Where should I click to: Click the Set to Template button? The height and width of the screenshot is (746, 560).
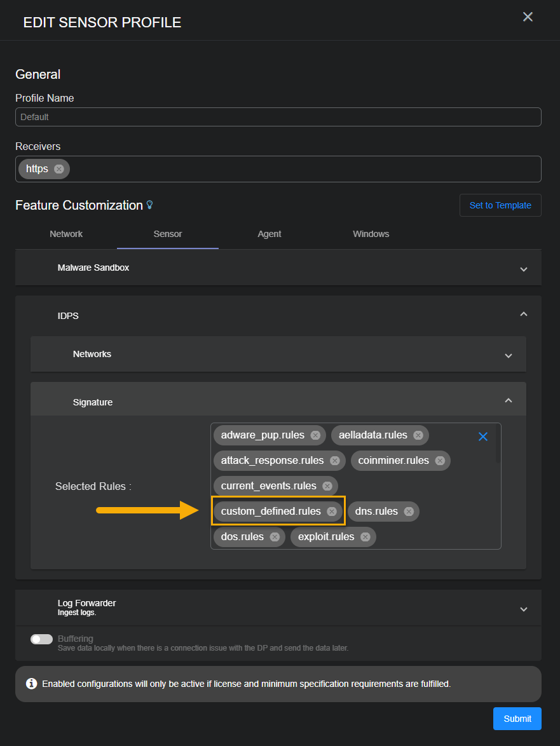coord(500,205)
